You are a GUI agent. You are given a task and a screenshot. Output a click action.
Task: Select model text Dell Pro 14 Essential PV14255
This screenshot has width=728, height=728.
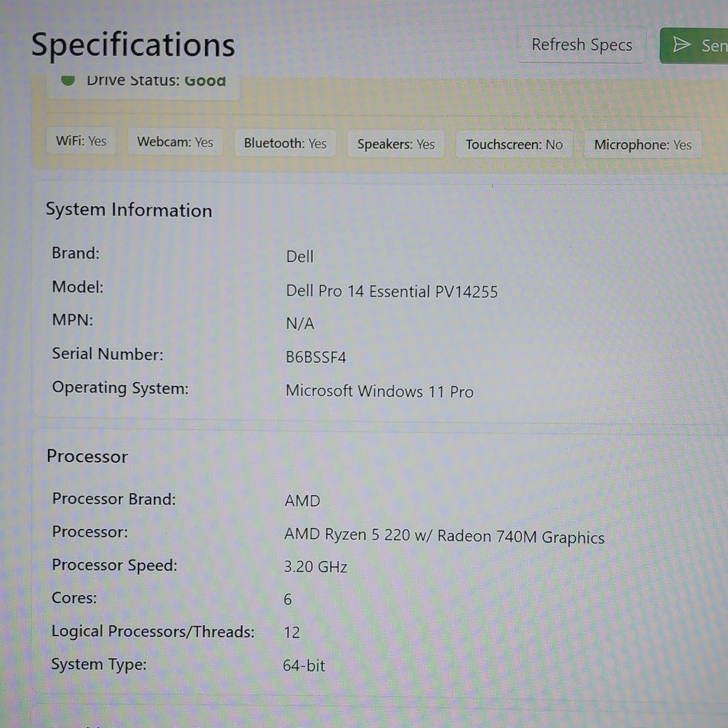coord(392,292)
